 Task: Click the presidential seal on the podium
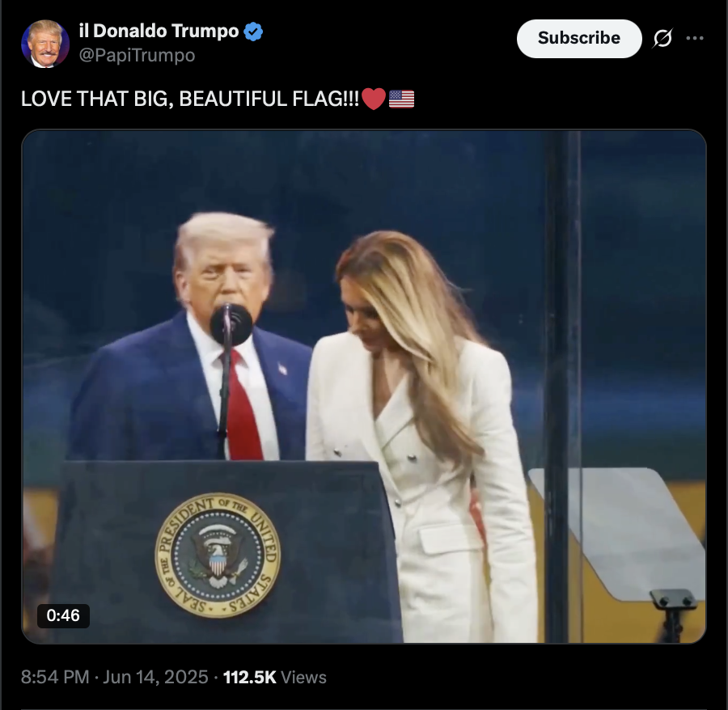click(x=218, y=555)
